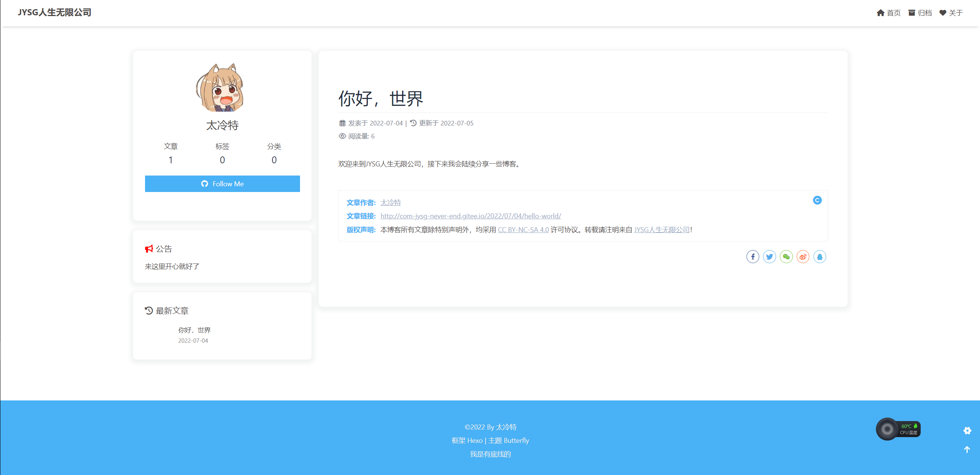Share post via QQ icon
980x475 pixels.
pos(820,257)
